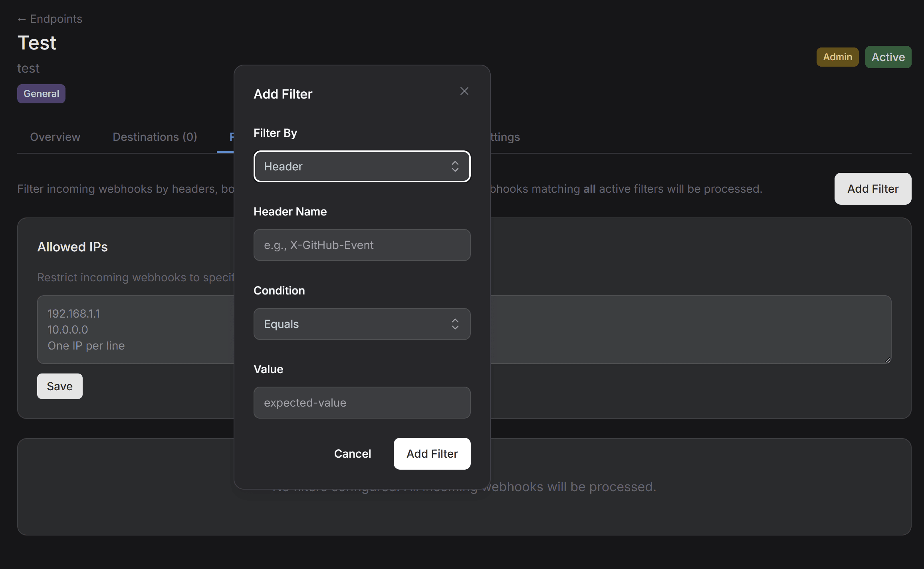The image size is (924, 569).
Task: Cancel the Add Filter dialog
Action: pyautogui.click(x=352, y=454)
